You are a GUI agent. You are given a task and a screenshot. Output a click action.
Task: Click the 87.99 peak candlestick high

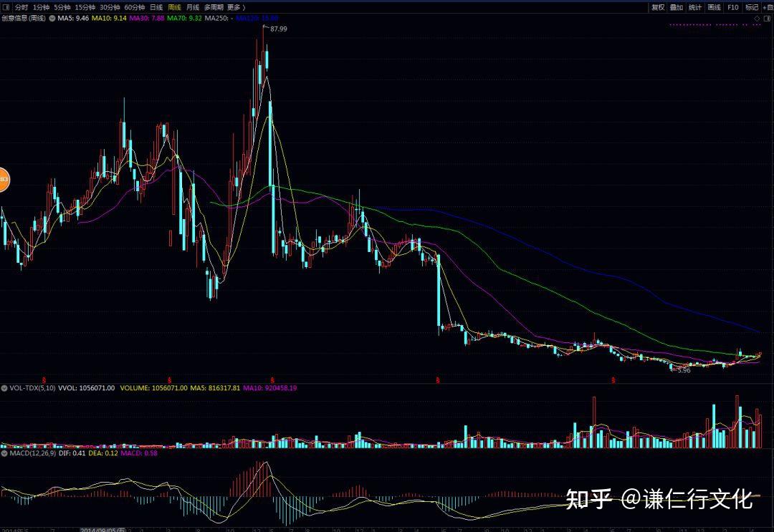264,27
